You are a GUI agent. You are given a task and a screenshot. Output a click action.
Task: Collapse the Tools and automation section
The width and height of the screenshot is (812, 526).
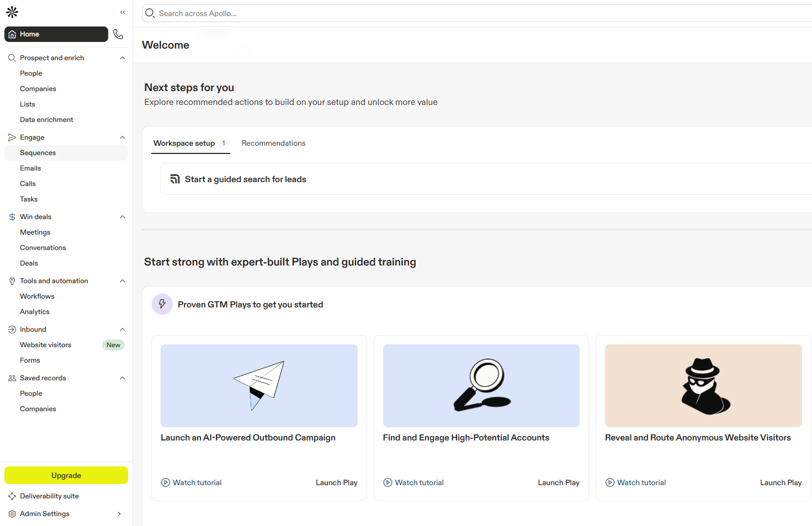(123, 281)
